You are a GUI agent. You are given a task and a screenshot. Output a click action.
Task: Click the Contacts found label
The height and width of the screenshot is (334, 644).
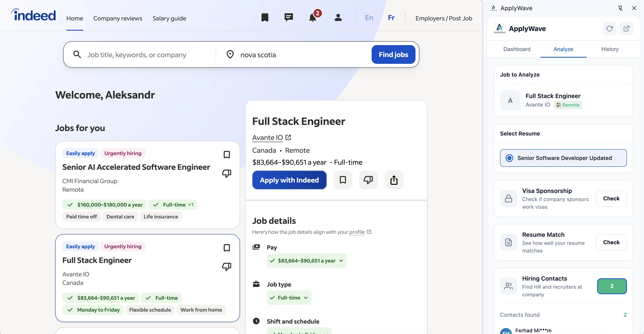tap(520, 315)
